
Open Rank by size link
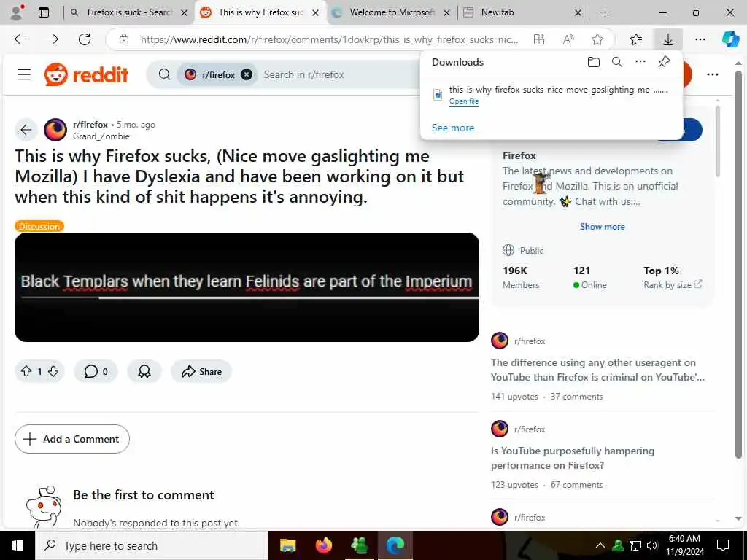[673, 285]
